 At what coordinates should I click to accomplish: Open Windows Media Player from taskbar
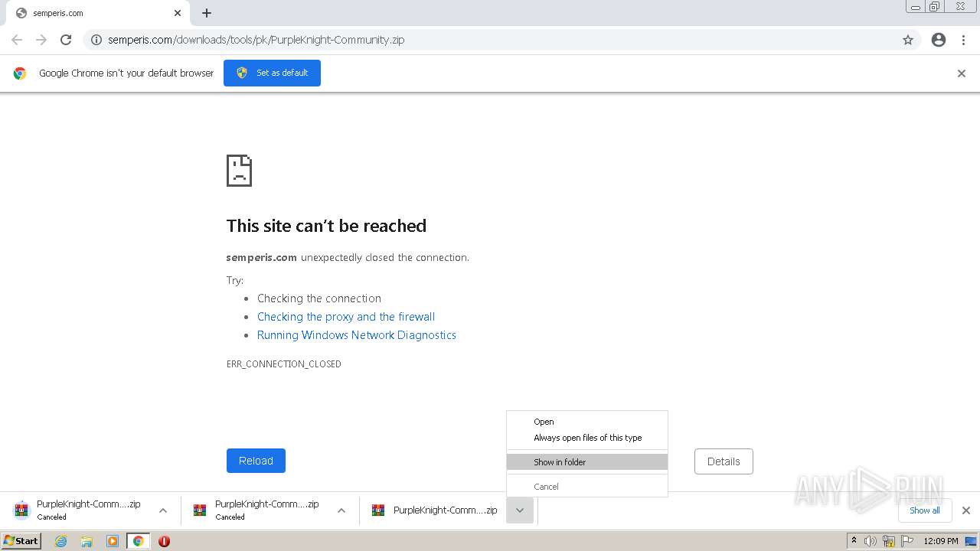click(x=113, y=541)
